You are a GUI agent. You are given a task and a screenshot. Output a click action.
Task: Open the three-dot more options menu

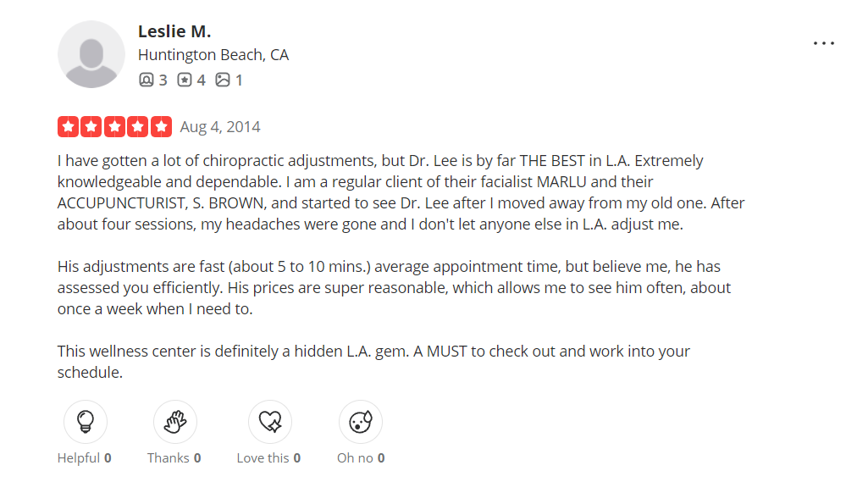823,43
